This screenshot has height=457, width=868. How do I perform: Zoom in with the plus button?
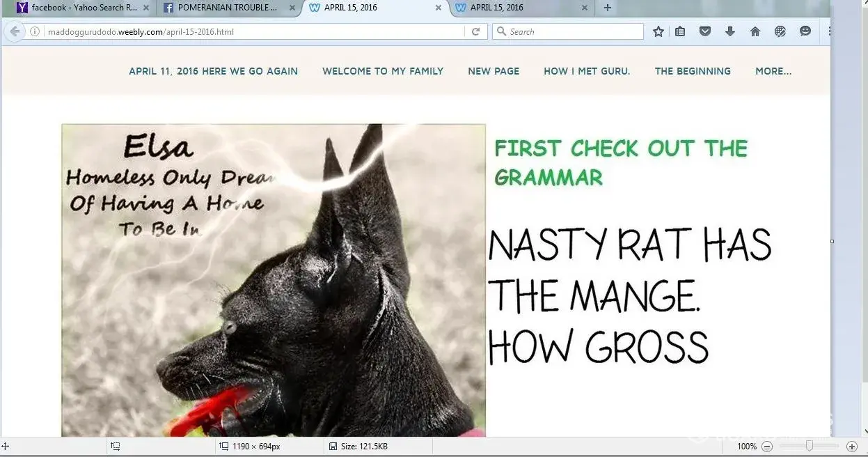point(851,446)
